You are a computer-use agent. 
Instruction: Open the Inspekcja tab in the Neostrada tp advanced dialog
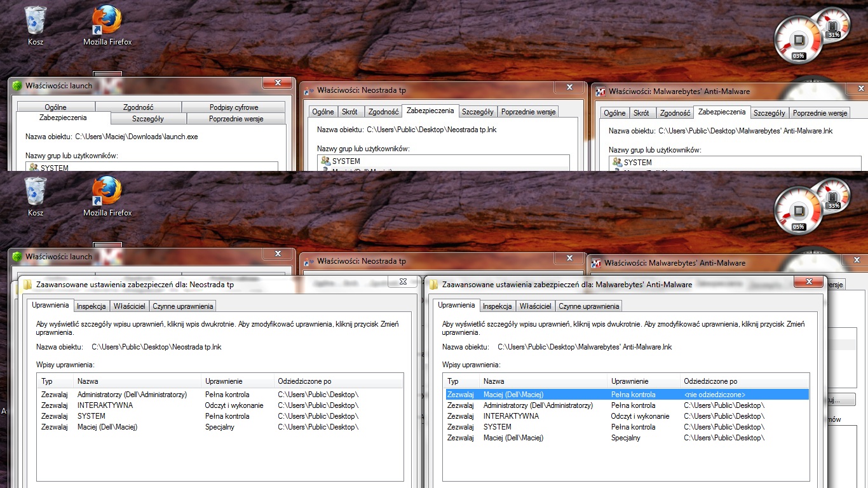click(x=91, y=306)
